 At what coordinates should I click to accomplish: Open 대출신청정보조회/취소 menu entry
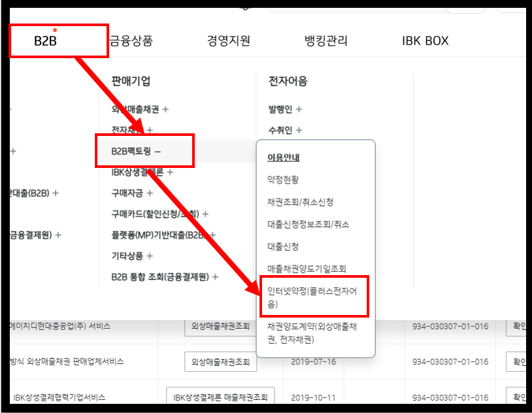point(308,224)
